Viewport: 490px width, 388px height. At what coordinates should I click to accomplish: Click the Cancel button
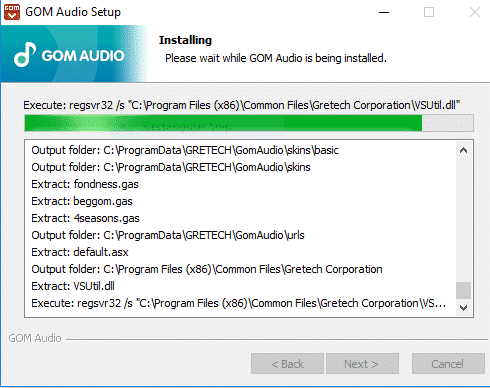pos(448,364)
